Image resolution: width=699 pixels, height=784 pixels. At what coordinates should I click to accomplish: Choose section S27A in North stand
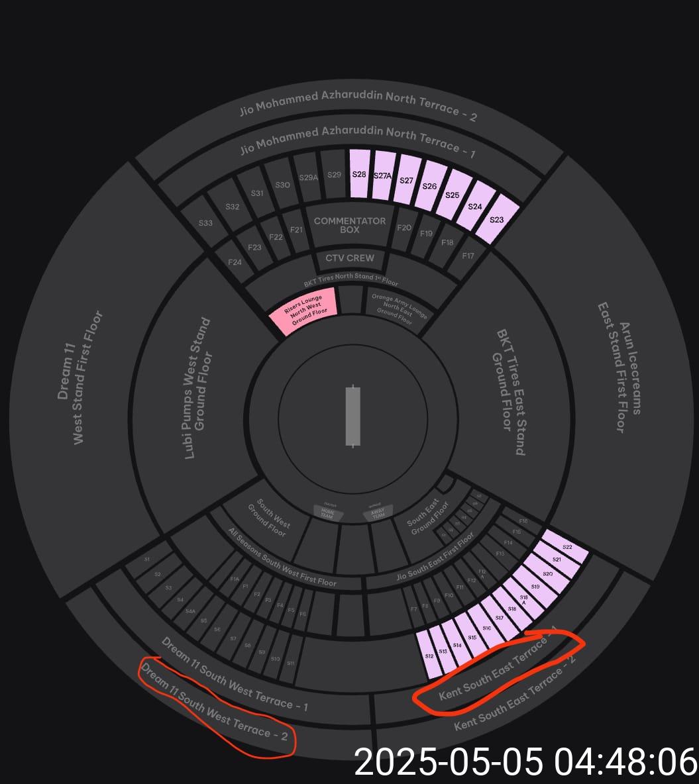coord(382,176)
